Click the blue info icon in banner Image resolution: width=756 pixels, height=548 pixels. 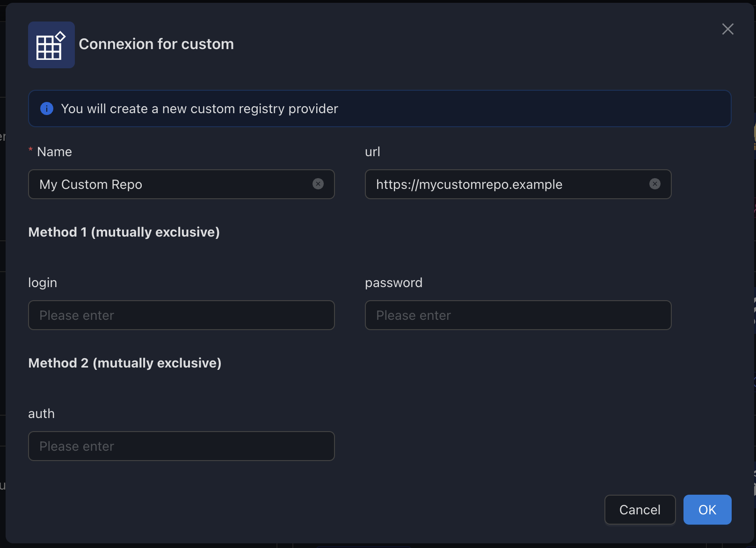tap(47, 108)
